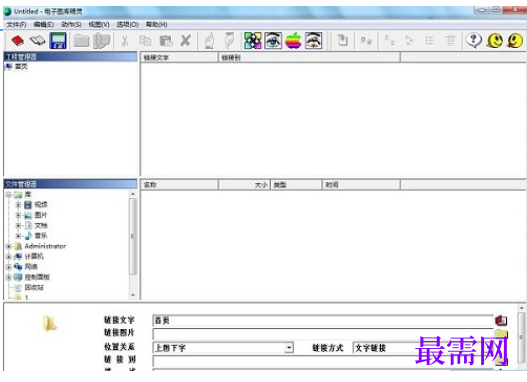Click the 链接文字 input field containing 首页

pos(323,321)
